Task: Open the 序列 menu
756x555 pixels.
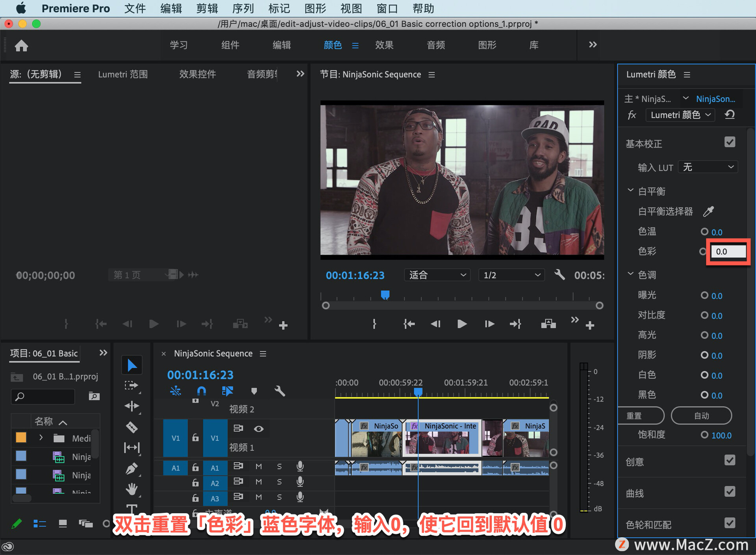Action: [243, 8]
